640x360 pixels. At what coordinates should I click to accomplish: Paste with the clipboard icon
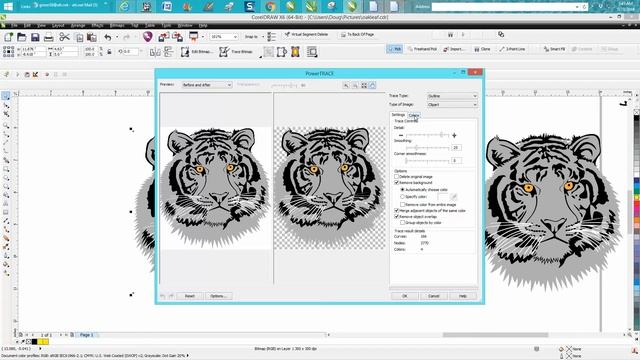(92, 38)
